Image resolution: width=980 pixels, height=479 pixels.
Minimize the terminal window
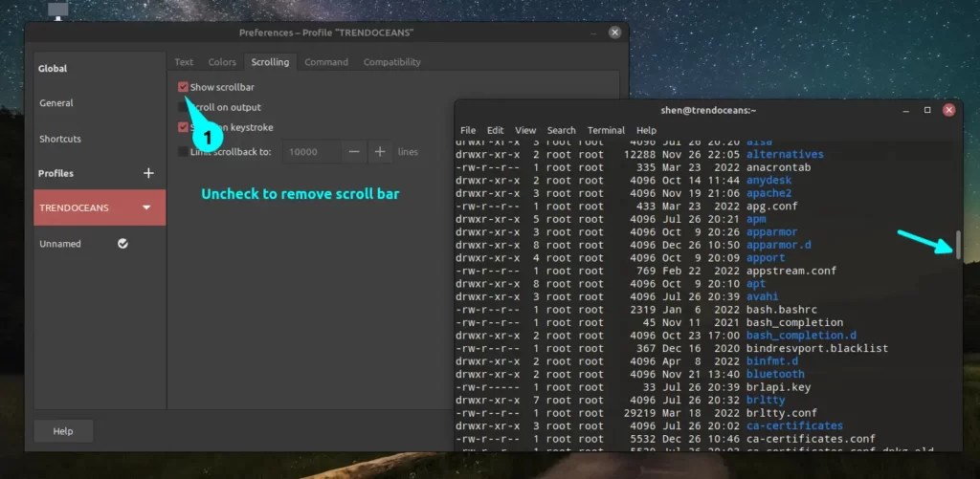[906, 111]
